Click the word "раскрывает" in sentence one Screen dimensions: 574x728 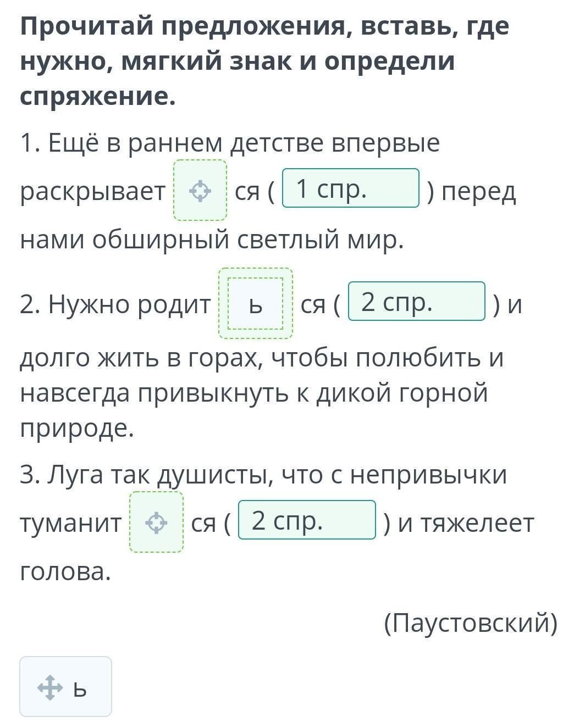92,192
